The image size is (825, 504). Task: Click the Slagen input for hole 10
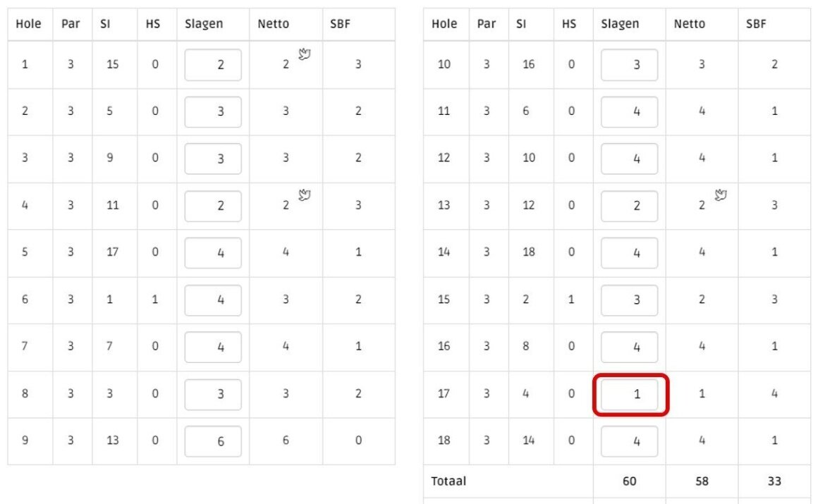(629, 65)
